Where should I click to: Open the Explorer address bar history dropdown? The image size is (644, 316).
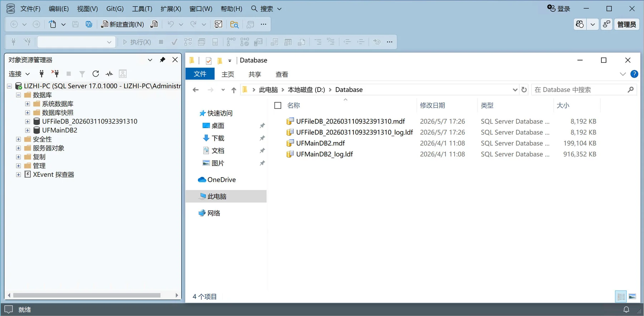(515, 90)
